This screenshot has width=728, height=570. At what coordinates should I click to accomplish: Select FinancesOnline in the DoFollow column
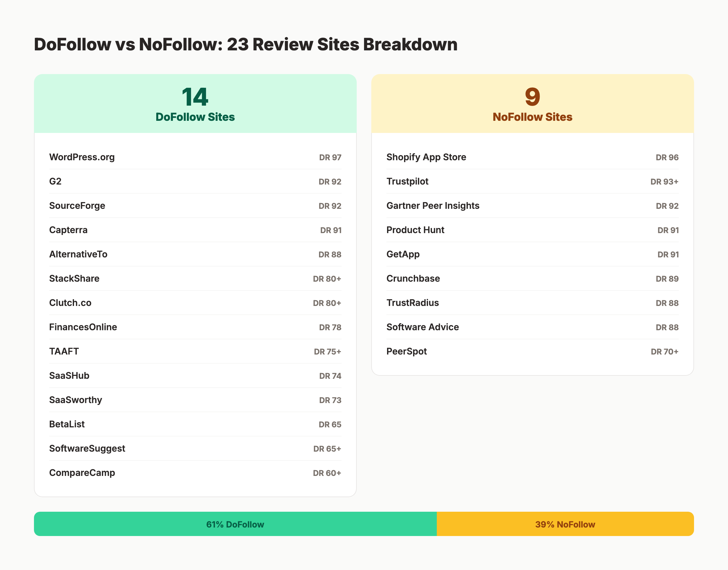tap(83, 327)
